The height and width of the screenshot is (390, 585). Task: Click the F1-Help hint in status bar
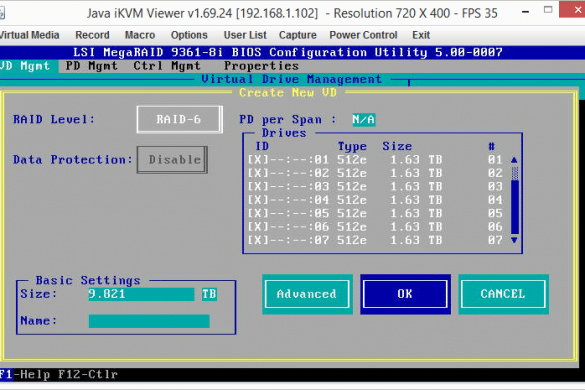[x=25, y=374]
